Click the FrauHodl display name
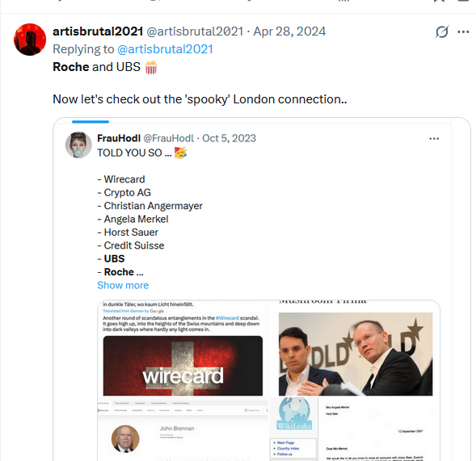The height and width of the screenshot is (461, 476). (119, 138)
